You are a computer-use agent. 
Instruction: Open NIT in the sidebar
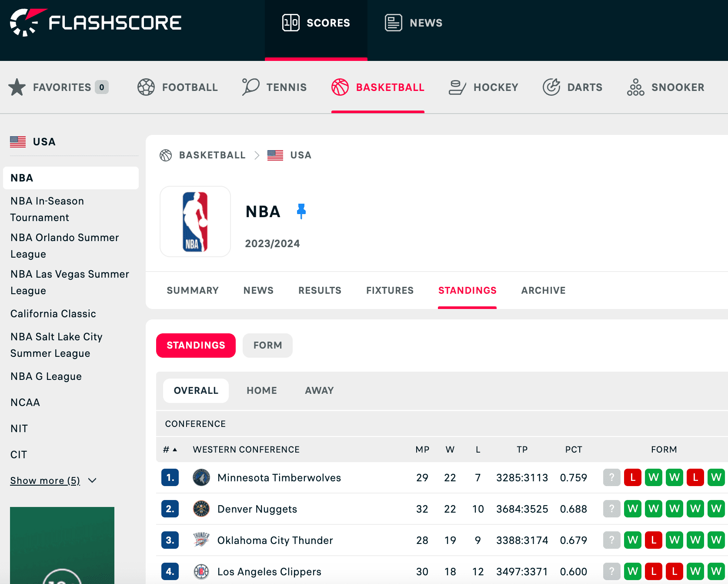point(19,429)
